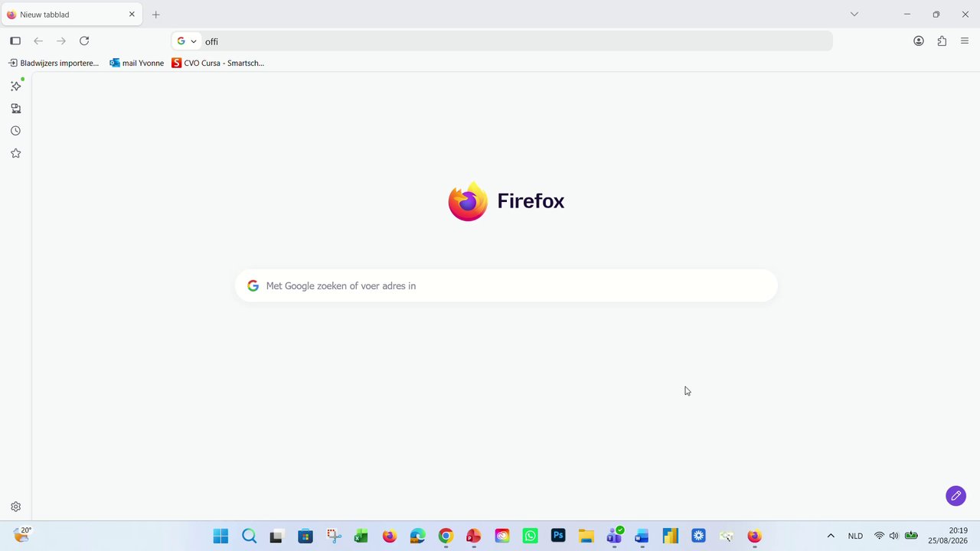Open the Firefox application menu
980x551 pixels.
point(965,41)
